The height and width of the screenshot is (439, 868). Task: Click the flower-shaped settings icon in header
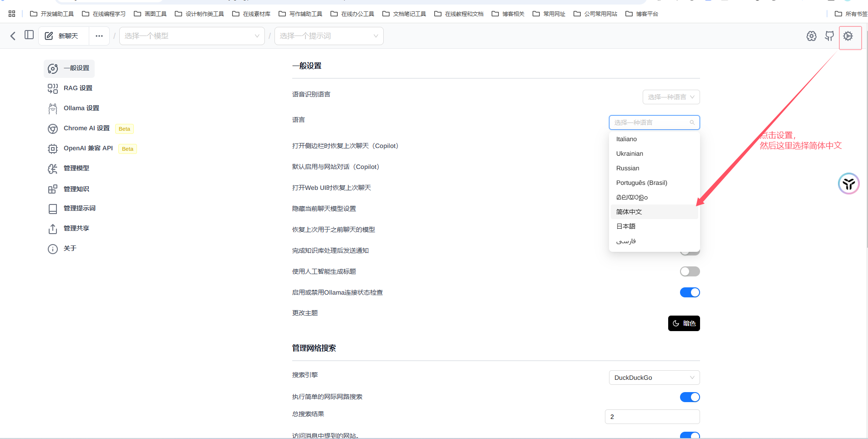tap(812, 36)
